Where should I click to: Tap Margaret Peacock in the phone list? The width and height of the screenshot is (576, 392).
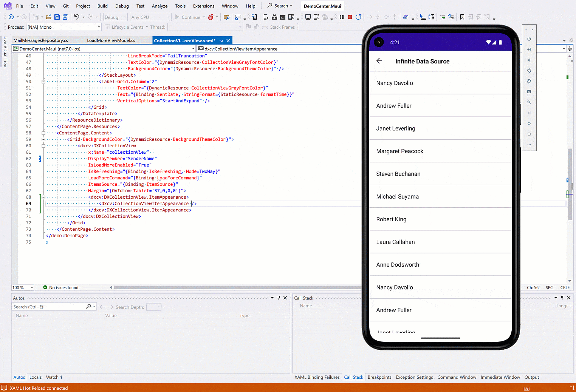[x=440, y=151]
